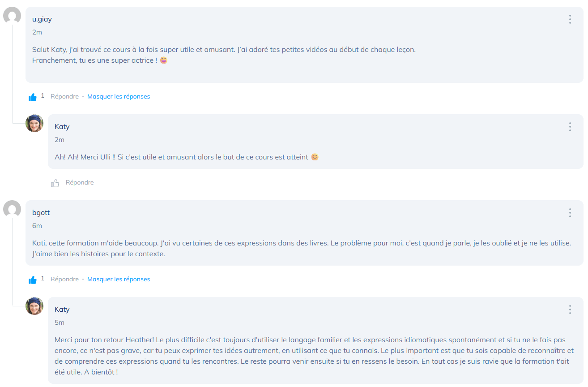Open options menu on u.giay's comment
The image size is (588, 387).
[570, 19]
